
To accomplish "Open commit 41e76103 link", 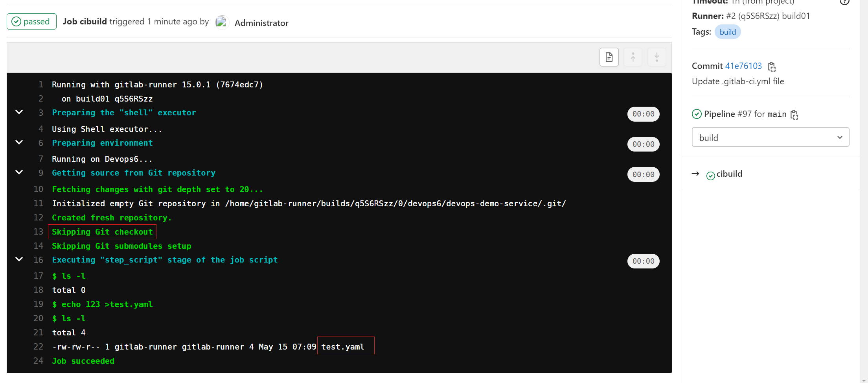I will point(743,66).
